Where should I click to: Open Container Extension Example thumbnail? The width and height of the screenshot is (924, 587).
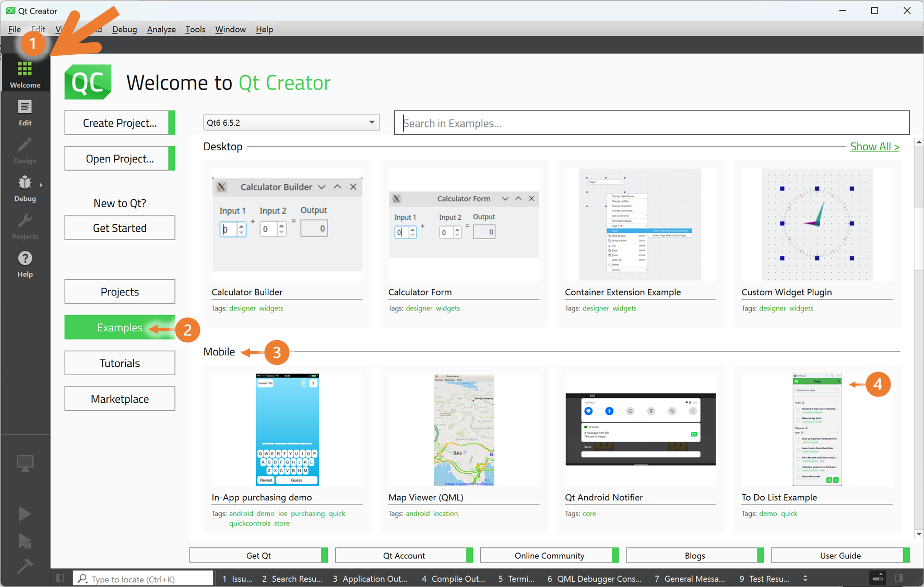tap(641, 224)
